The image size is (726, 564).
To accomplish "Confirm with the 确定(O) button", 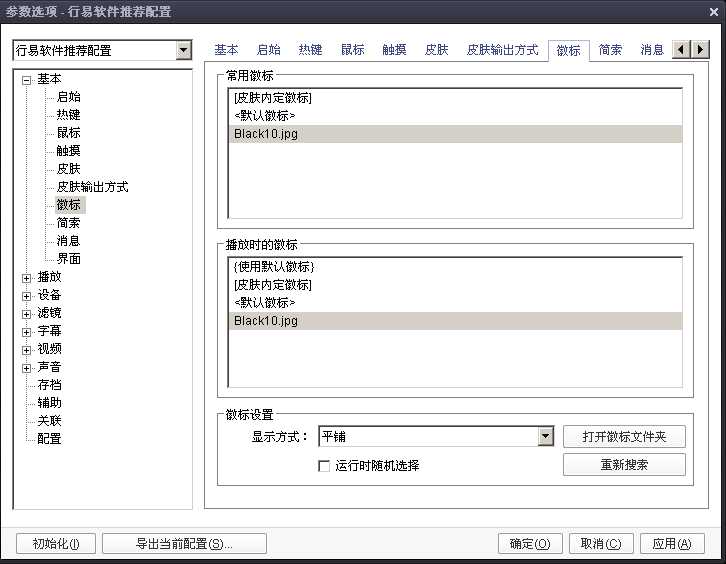I will [x=530, y=544].
